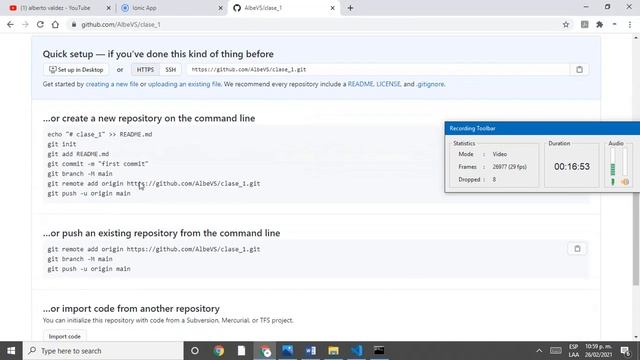Open the Windows Start menu
Viewport: 640px width, 360px height.
pos(11,351)
